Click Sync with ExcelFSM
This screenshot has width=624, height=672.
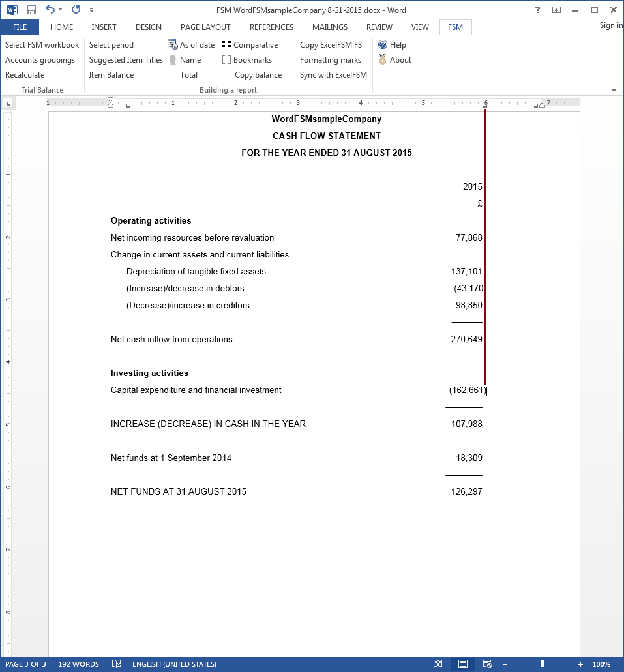(x=333, y=74)
